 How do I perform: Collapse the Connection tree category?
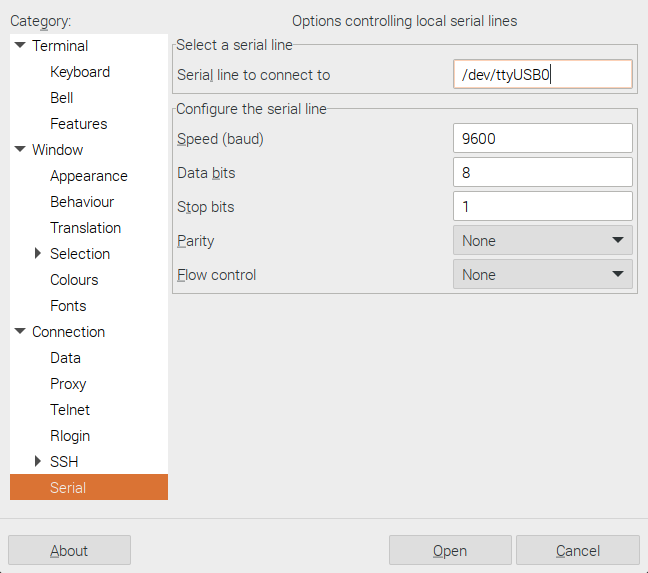pyautogui.click(x=20, y=332)
